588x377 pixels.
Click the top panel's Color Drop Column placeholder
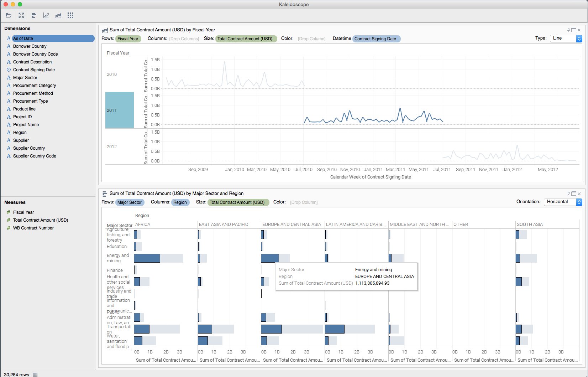click(311, 39)
